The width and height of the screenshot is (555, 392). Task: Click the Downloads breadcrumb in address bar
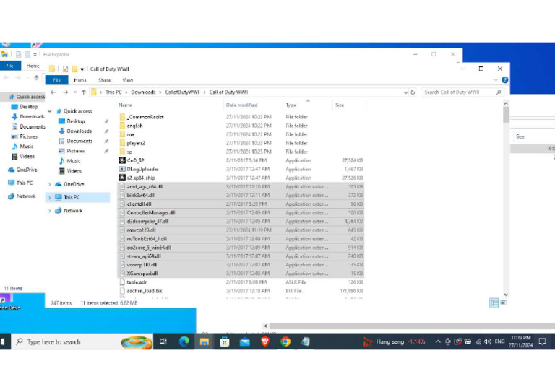click(x=143, y=92)
